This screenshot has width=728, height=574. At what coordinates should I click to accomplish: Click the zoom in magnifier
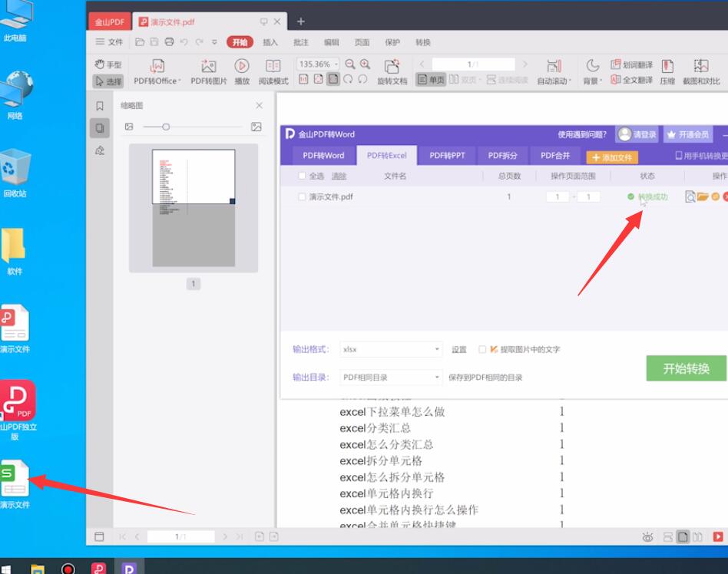(366, 64)
